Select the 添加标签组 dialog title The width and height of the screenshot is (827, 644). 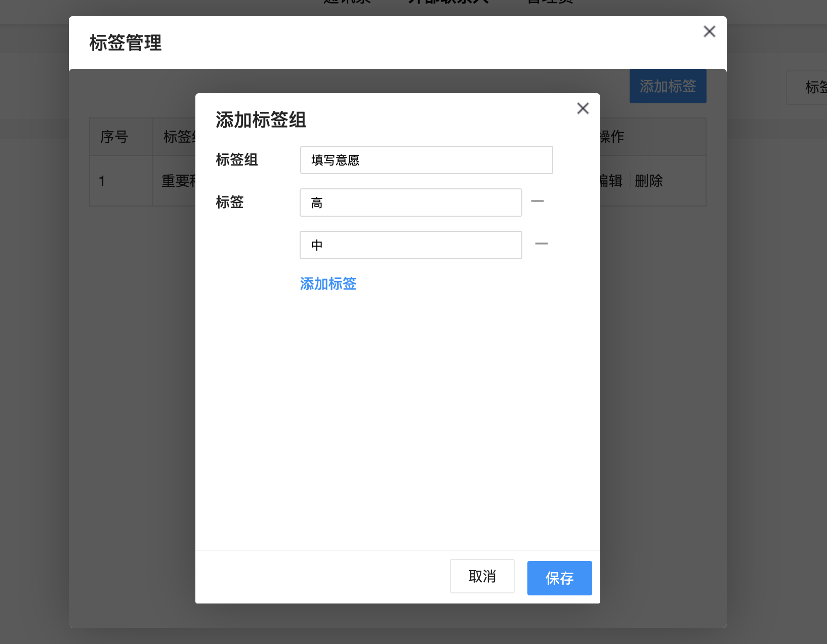[x=261, y=120]
